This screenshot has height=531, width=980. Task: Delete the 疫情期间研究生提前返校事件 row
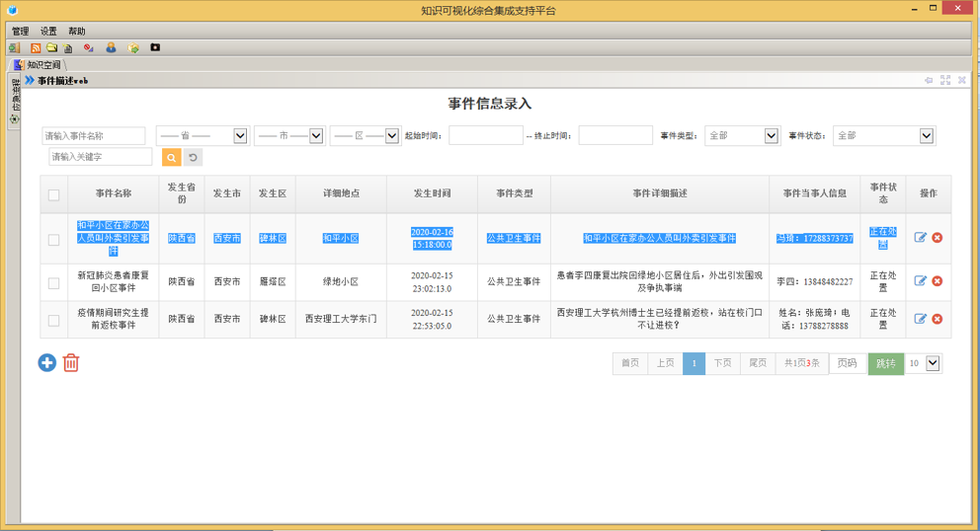(937, 319)
